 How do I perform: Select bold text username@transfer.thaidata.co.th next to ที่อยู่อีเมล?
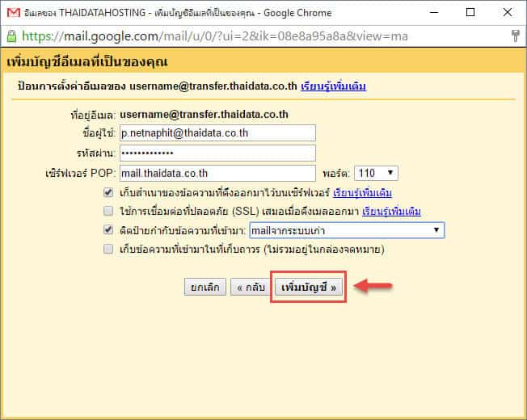[204, 115]
